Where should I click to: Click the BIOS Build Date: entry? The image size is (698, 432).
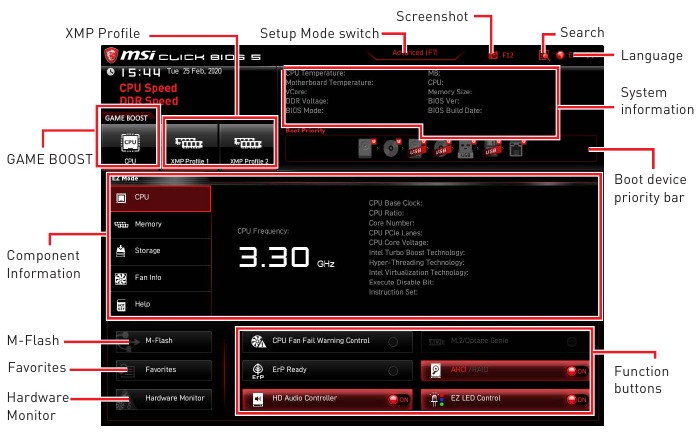(455, 111)
